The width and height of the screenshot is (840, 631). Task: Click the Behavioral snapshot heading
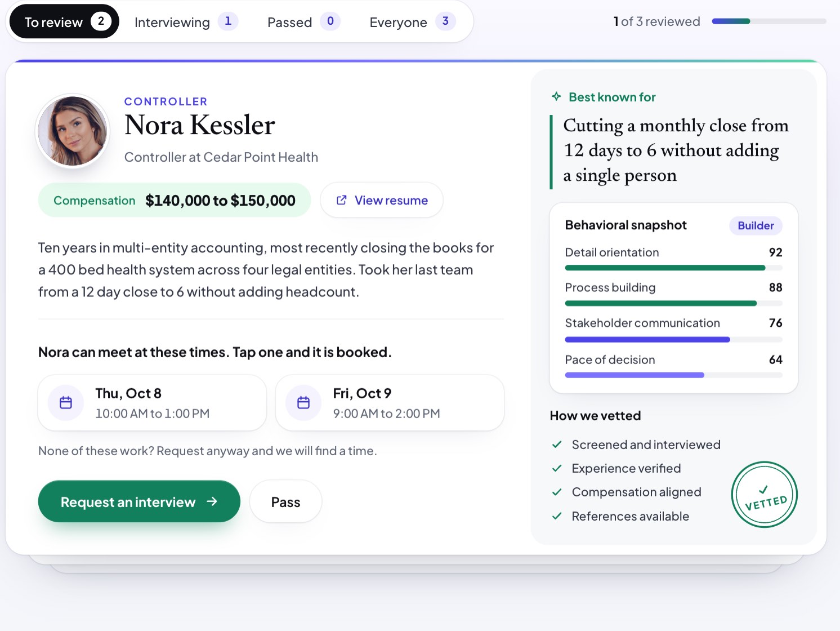tap(625, 225)
